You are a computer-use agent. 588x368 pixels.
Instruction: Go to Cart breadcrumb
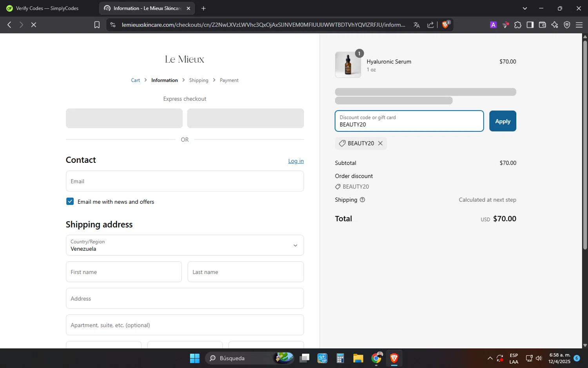coord(135,80)
